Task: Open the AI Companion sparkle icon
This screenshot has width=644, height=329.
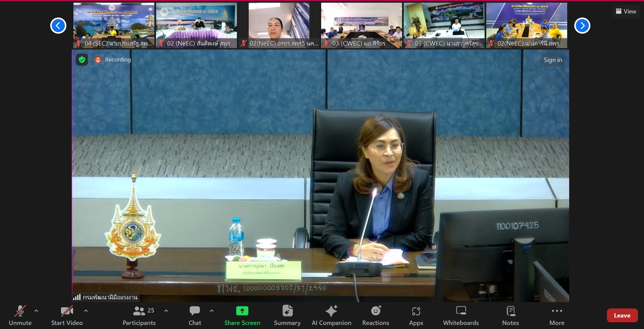Action: pos(331,311)
